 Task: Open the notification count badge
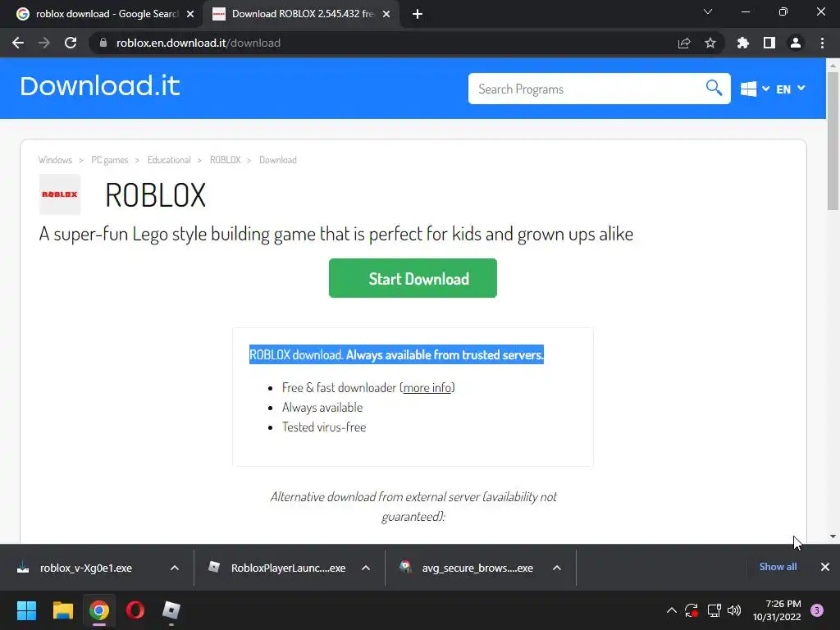pyautogui.click(x=817, y=610)
